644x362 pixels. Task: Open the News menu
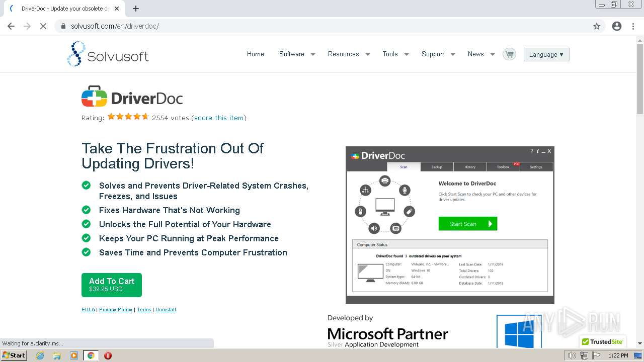(x=475, y=54)
